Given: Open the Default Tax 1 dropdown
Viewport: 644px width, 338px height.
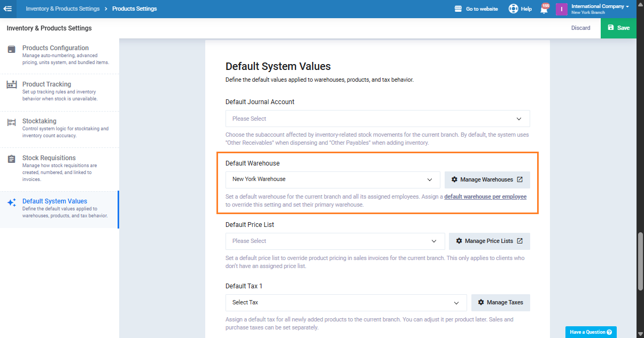Looking at the screenshot, I should pyautogui.click(x=346, y=303).
